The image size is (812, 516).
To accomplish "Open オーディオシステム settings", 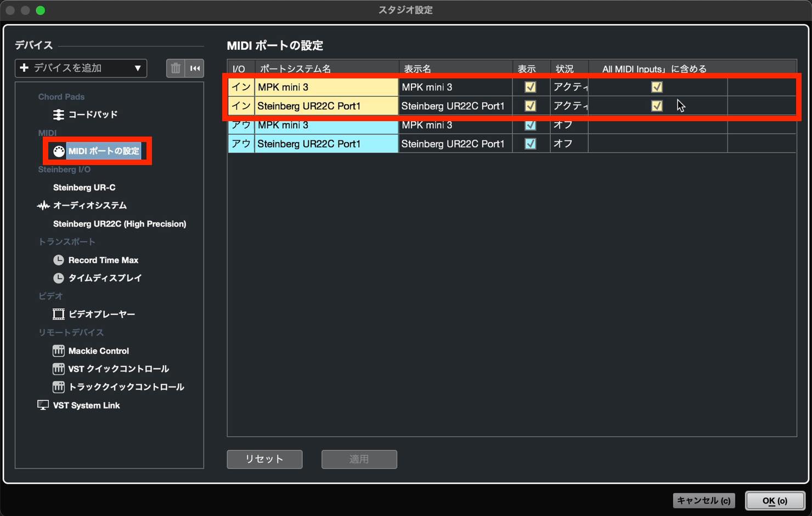I will (89, 206).
